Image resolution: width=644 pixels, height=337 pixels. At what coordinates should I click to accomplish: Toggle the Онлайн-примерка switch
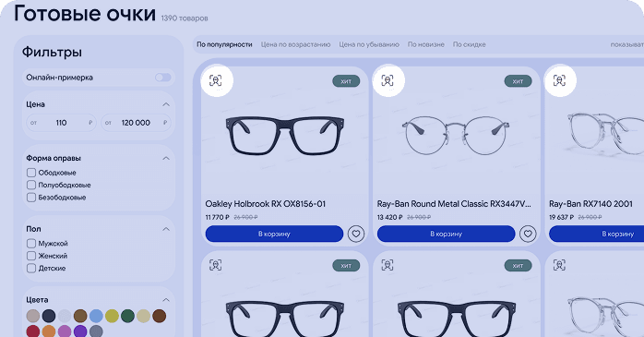[163, 78]
